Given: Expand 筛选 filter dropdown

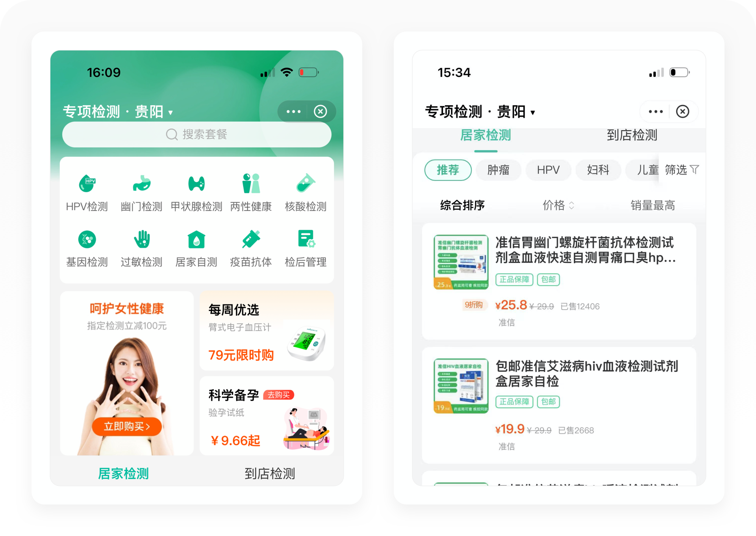Looking at the screenshot, I should pos(684,170).
